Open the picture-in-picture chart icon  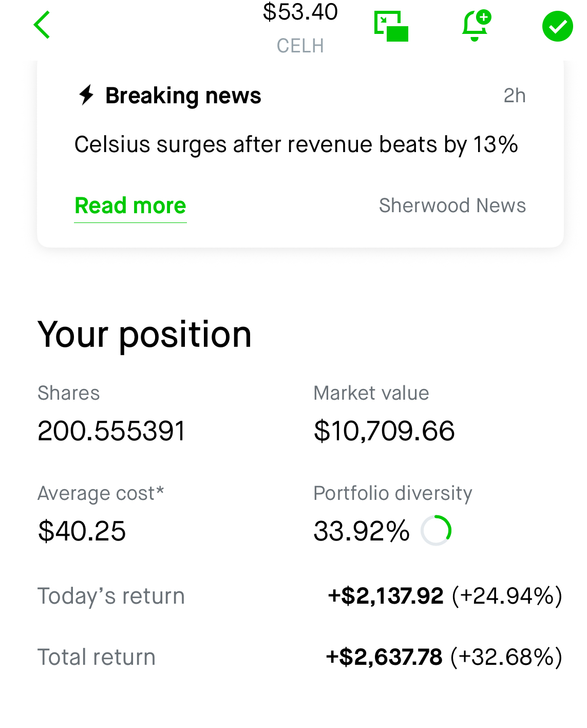tap(391, 26)
